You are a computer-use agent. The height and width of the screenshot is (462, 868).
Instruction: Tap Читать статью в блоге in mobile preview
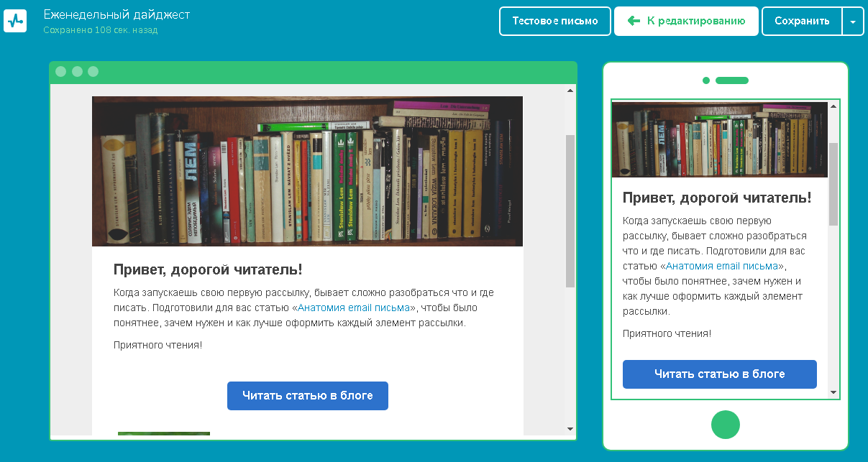[719, 374]
